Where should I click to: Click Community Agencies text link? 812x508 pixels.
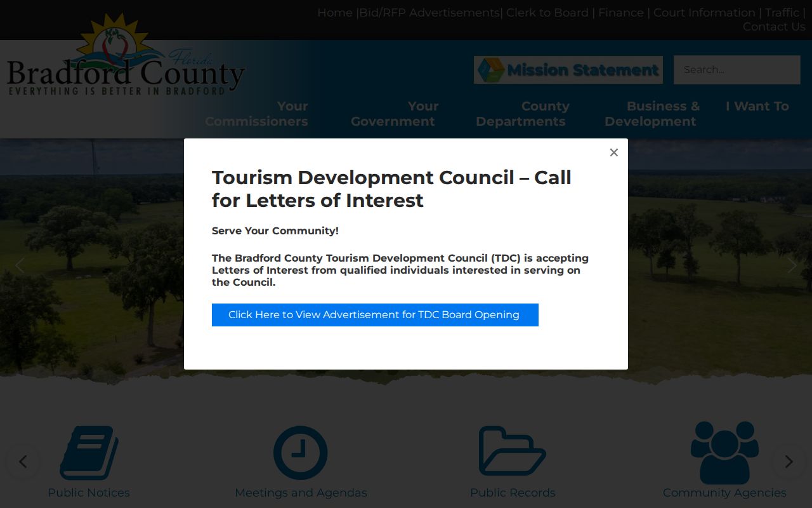tap(724, 493)
